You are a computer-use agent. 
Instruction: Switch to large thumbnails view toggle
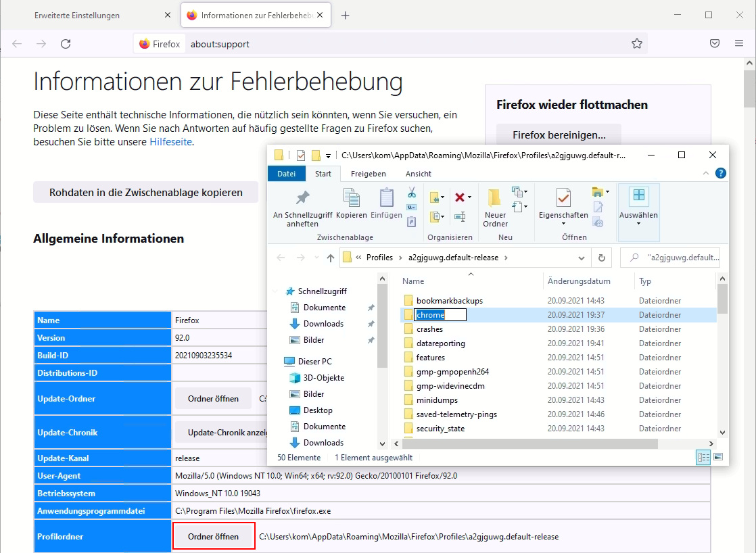[718, 458]
